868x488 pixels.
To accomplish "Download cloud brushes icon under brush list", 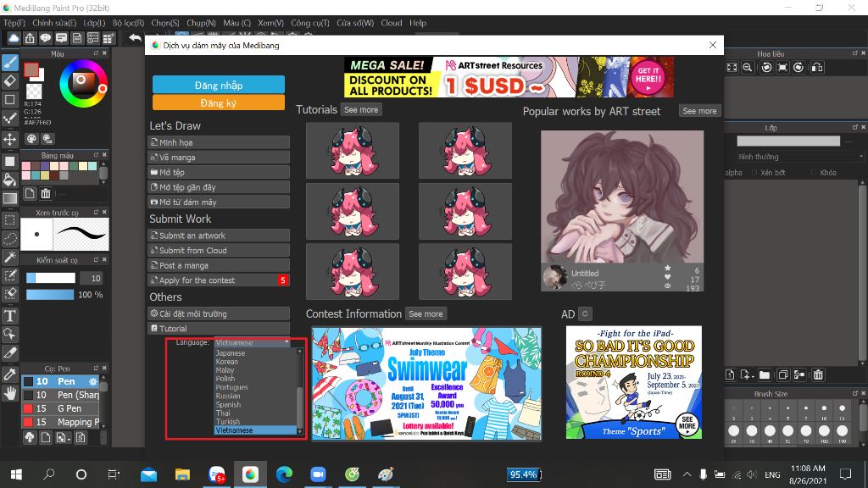I will 30,438.
